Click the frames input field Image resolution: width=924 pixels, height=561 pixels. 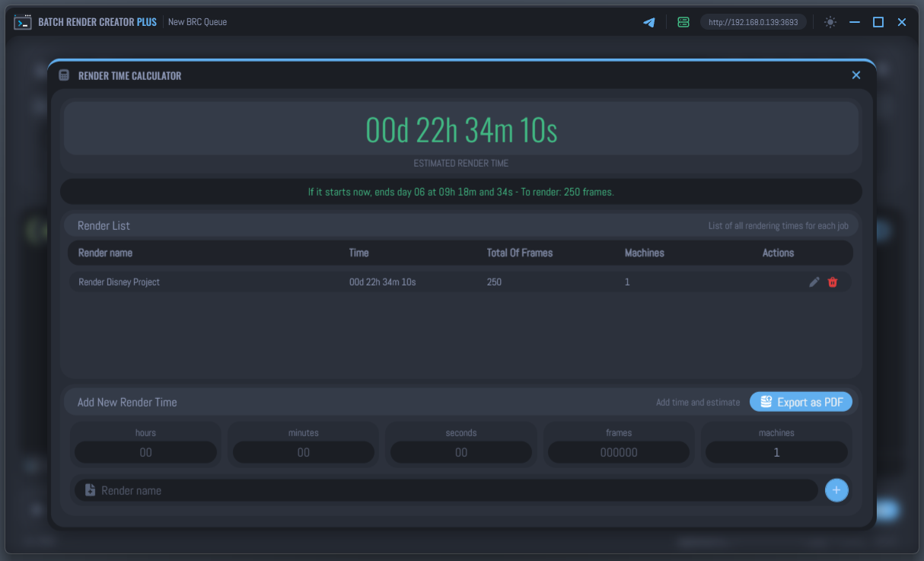pos(619,452)
